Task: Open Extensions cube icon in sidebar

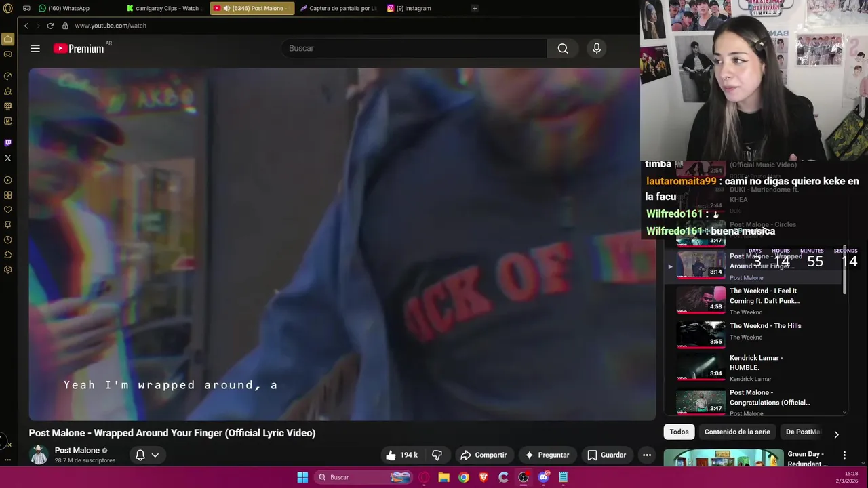Action: (x=8, y=254)
